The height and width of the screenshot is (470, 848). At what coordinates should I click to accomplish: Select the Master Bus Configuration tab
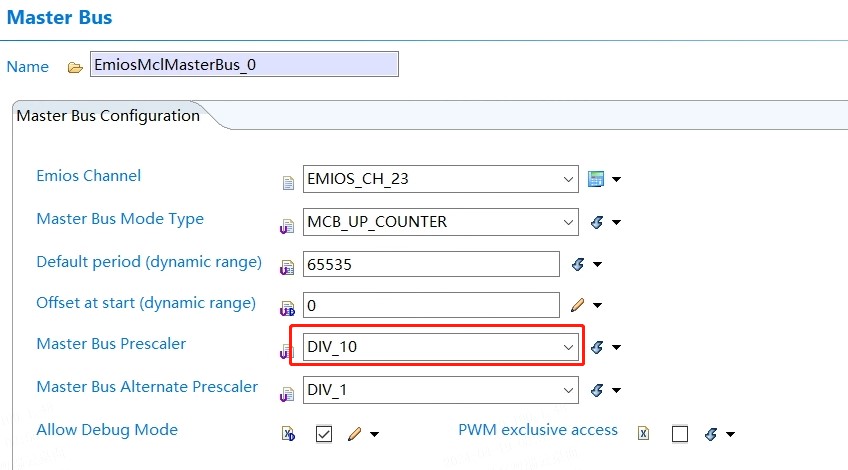tap(109, 116)
